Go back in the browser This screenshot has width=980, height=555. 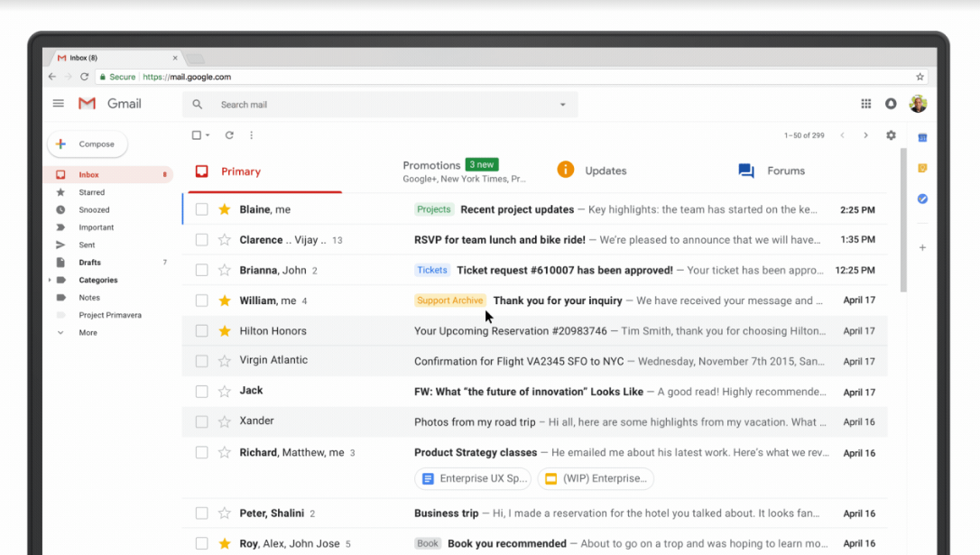click(x=51, y=77)
